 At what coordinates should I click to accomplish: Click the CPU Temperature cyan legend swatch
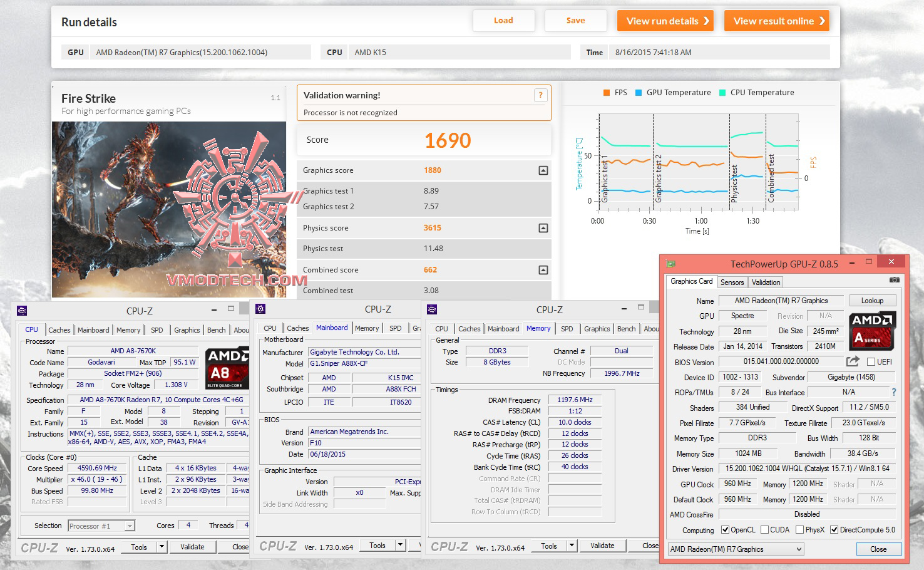click(x=722, y=93)
